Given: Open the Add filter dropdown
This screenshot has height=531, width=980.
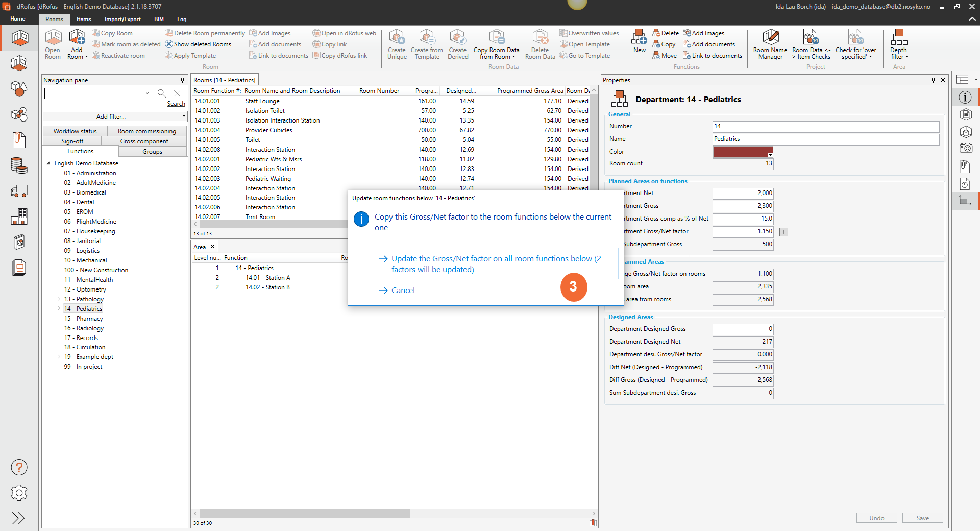Looking at the screenshot, I should pyautogui.click(x=114, y=117).
